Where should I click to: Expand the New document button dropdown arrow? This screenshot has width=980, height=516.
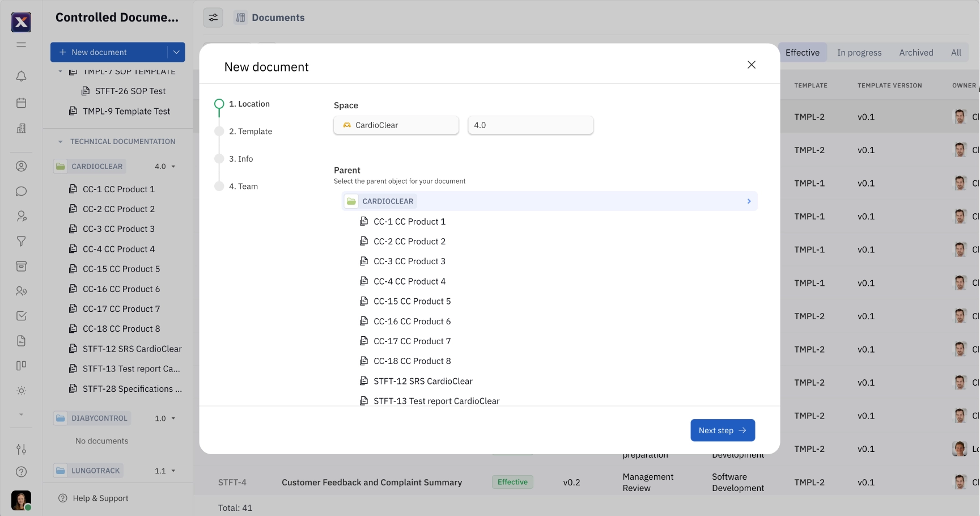[176, 52]
